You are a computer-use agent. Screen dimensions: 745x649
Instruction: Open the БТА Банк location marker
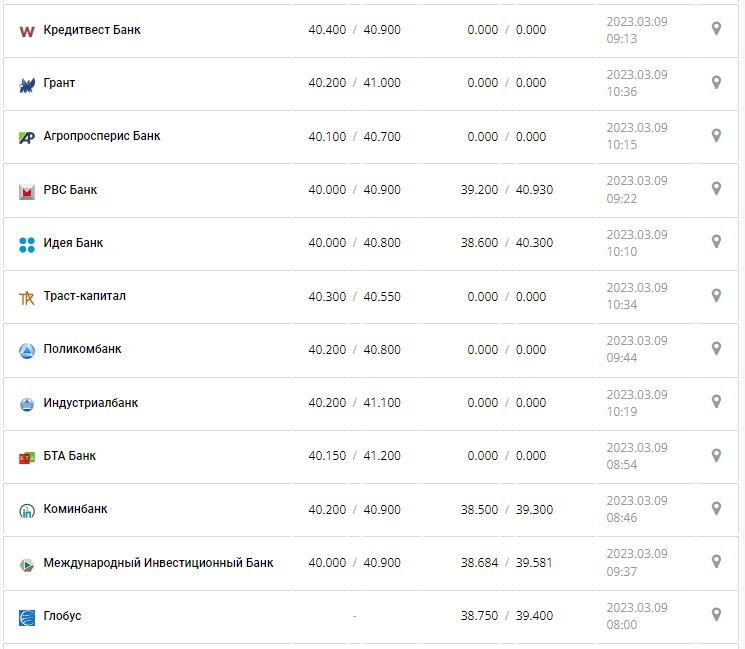point(716,455)
